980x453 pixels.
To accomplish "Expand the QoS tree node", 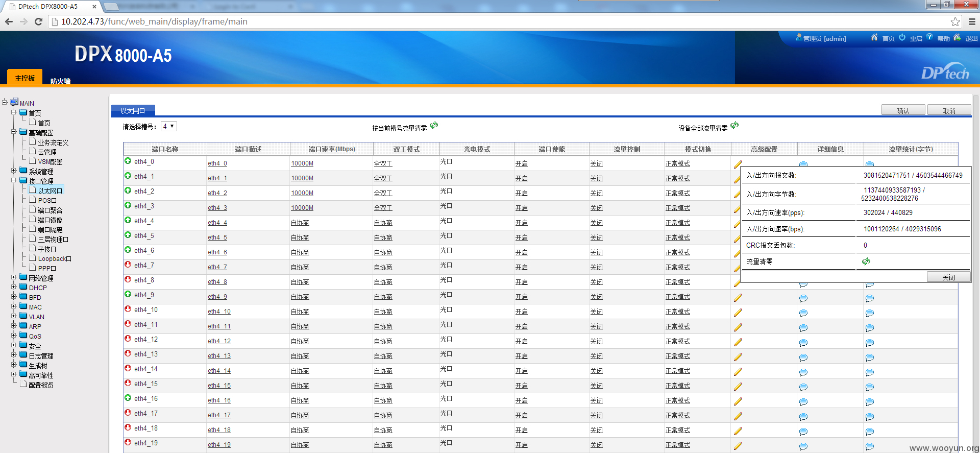I will [14, 336].
